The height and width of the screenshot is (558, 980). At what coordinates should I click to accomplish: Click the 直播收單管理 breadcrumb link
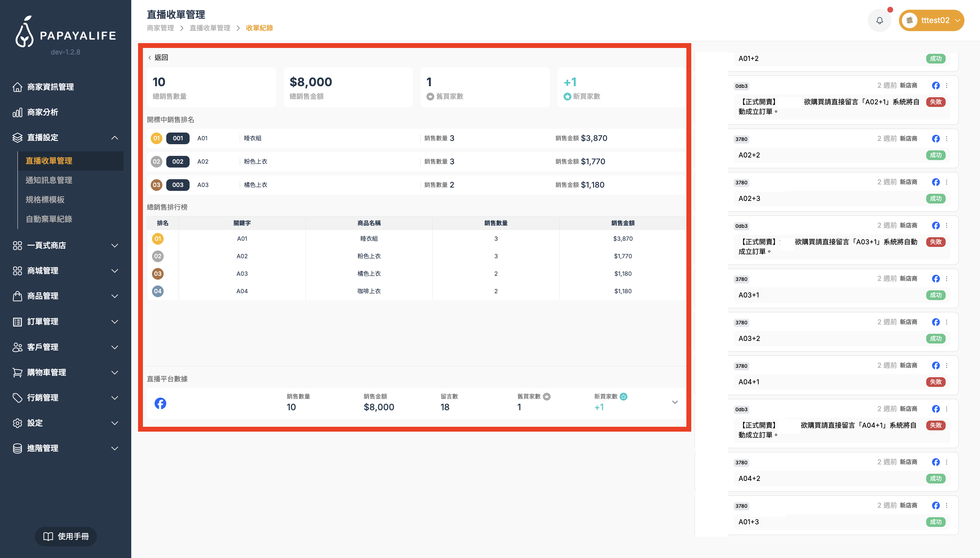[210, 28]
